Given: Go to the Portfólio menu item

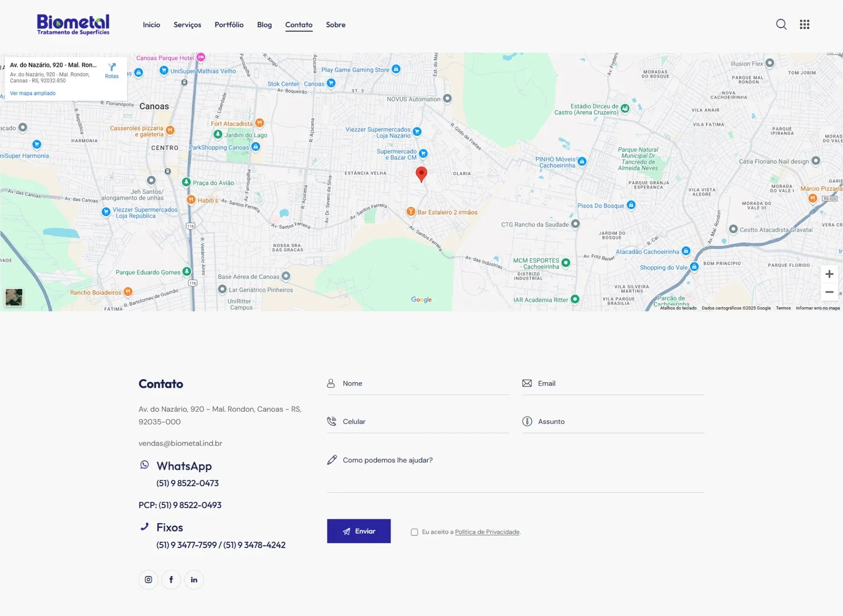Looking at the screenshot, I should point(229,25).
